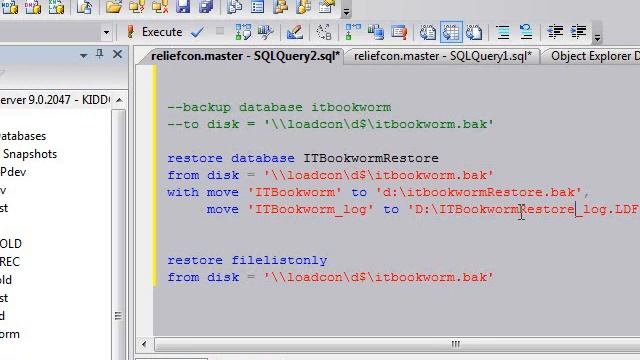Image resolution: width=640 pixels, height=360 pixels.
Task: Open a new DMX query
Action: click(x=33, y=7)
